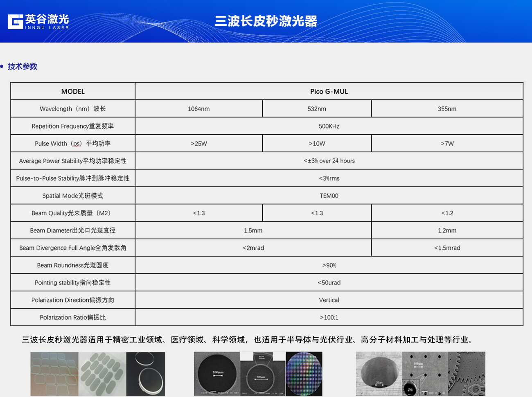Screen dimensions: 532x397
Task: Select the TEM00 spatial mode value
Action: (x=329, y=196)
